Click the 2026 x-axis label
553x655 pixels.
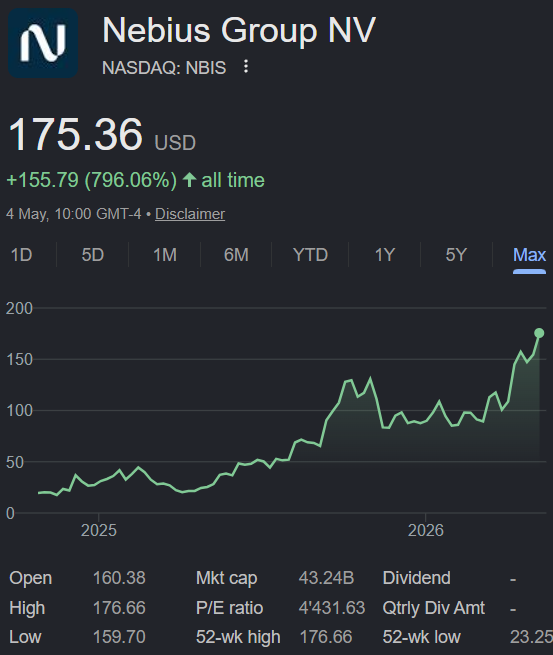426,531
